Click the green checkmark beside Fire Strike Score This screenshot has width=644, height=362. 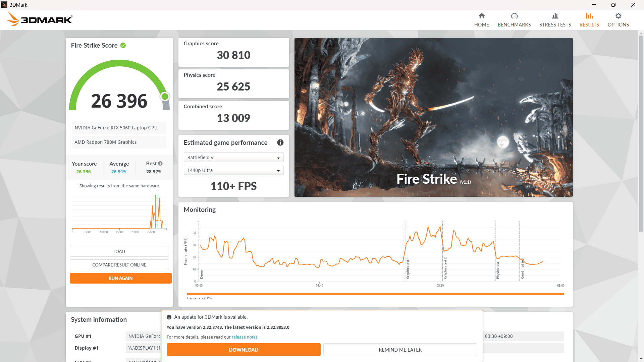[123, 45]
